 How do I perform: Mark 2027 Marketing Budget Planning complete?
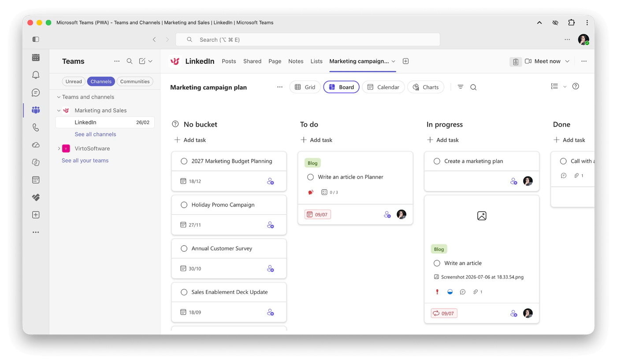[184, 161]
